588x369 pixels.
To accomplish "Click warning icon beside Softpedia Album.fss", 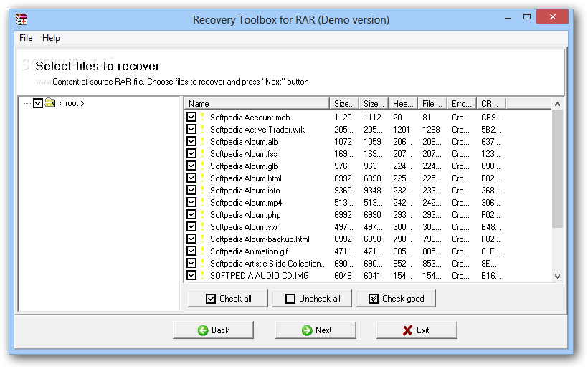I will click(x=203, y=153).
